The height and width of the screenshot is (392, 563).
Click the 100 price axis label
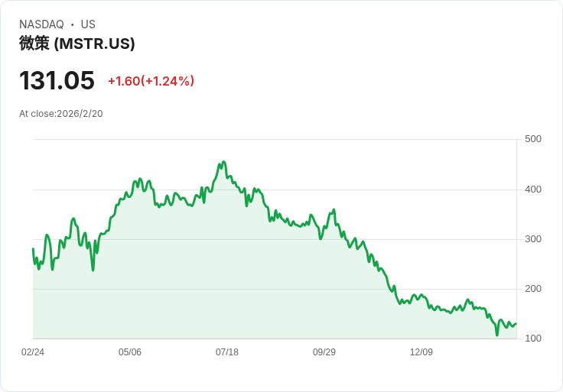[533, 339]
